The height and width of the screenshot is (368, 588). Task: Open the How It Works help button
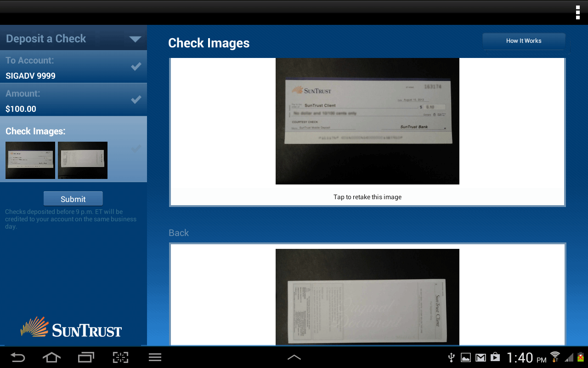524,41
